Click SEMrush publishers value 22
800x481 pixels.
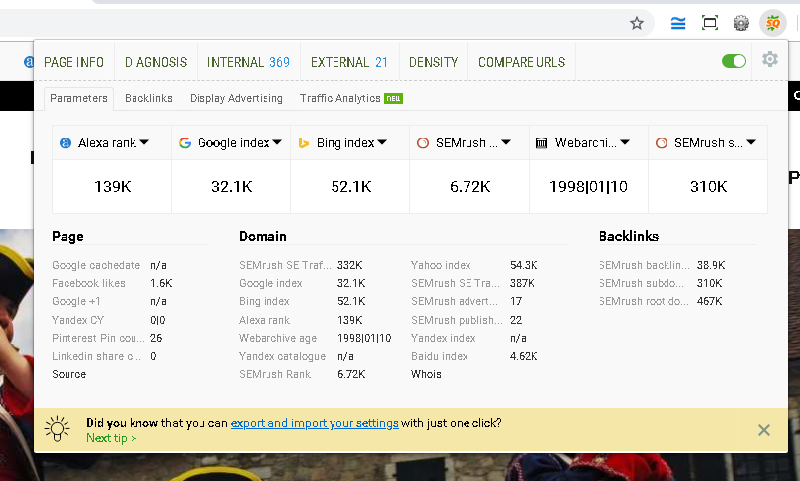[x=516, y=320]
